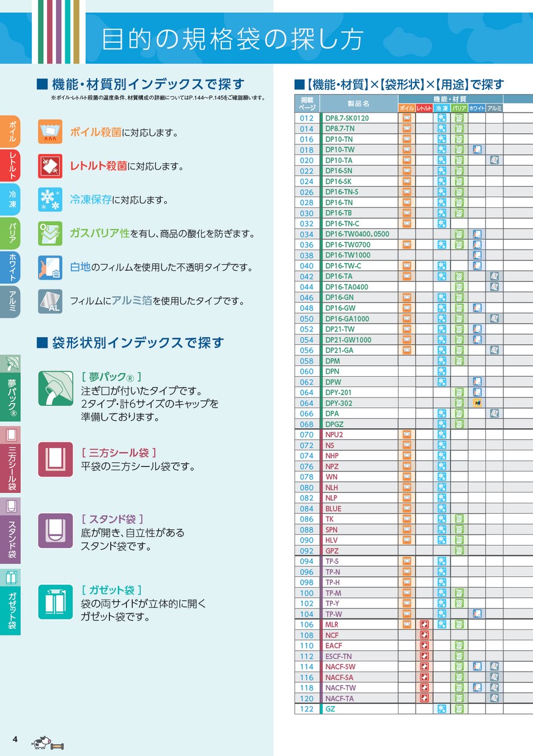Click page number 122 in the table
533x756 pixels.
click(x=306, y=709)
